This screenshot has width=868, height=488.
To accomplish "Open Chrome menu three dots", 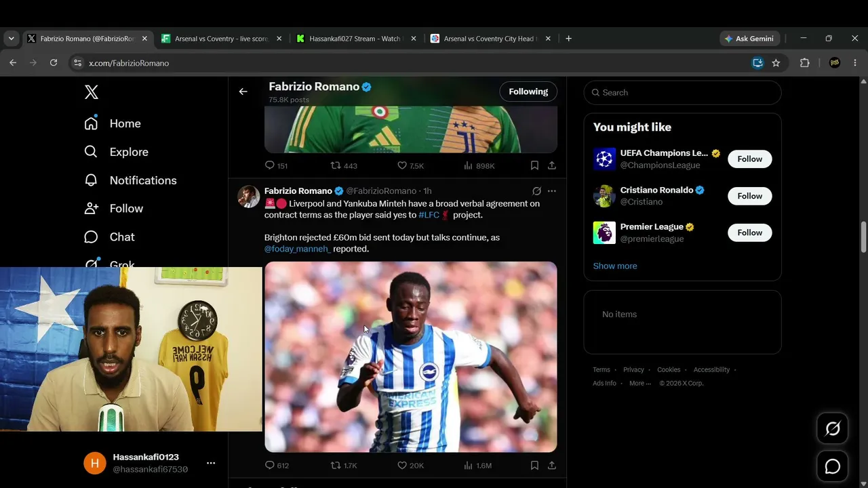I will point(855,62).
